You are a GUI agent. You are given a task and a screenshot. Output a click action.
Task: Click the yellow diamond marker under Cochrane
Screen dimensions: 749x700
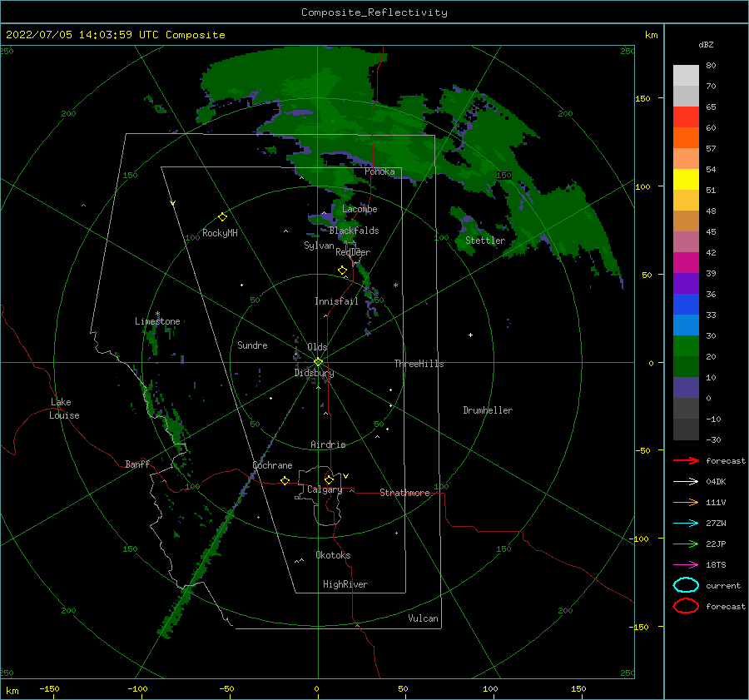pos(285,481)
